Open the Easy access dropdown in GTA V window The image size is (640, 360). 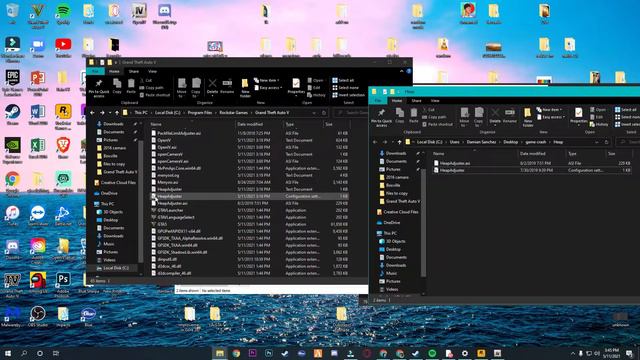tap(268, 88)
